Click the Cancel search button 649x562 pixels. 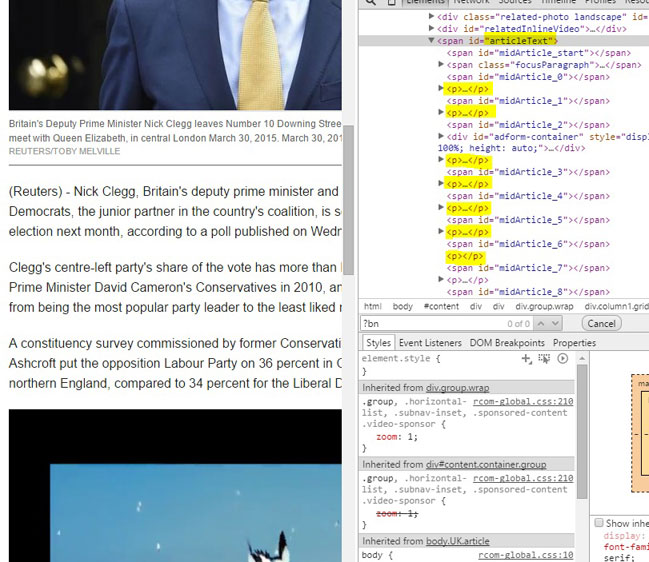click(x=601, y=323)
